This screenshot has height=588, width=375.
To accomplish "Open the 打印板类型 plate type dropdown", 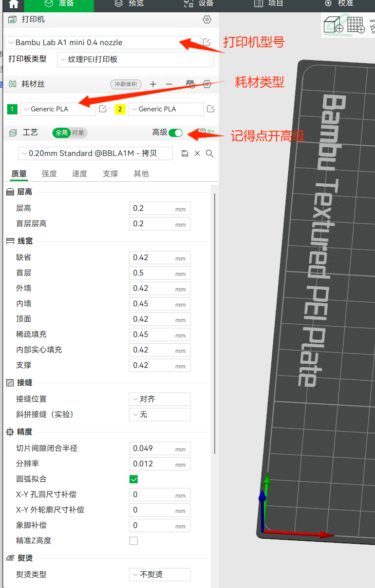I will coord(135,59).
